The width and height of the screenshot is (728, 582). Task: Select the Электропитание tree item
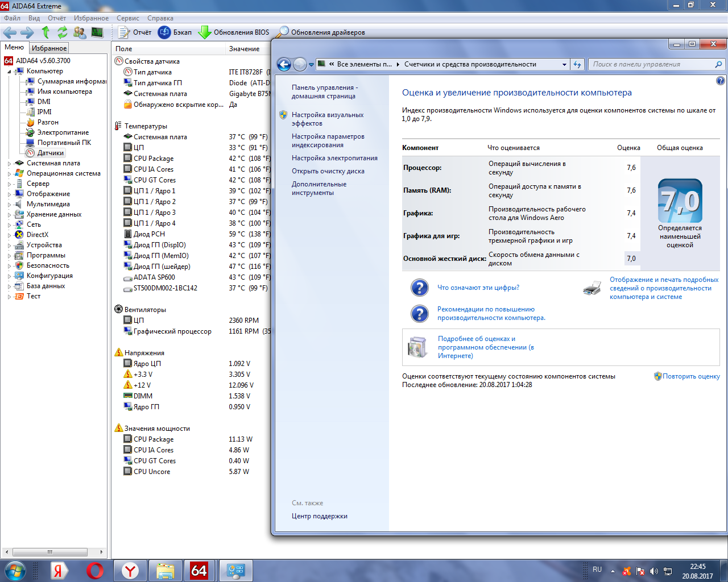(63, 132)
